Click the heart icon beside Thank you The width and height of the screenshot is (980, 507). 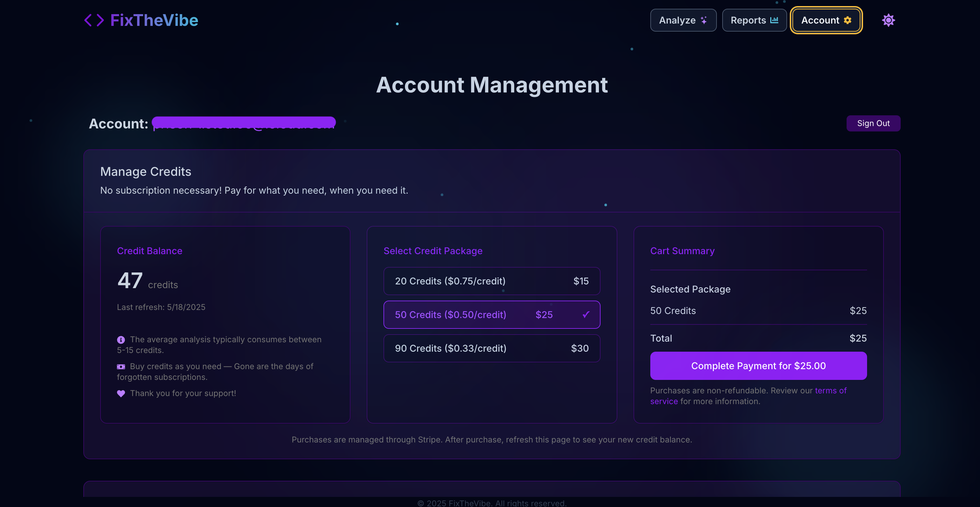click(121, 394)
